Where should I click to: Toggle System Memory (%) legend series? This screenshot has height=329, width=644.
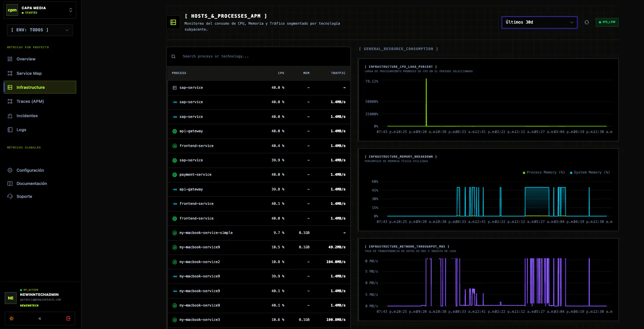coord(590,172)
